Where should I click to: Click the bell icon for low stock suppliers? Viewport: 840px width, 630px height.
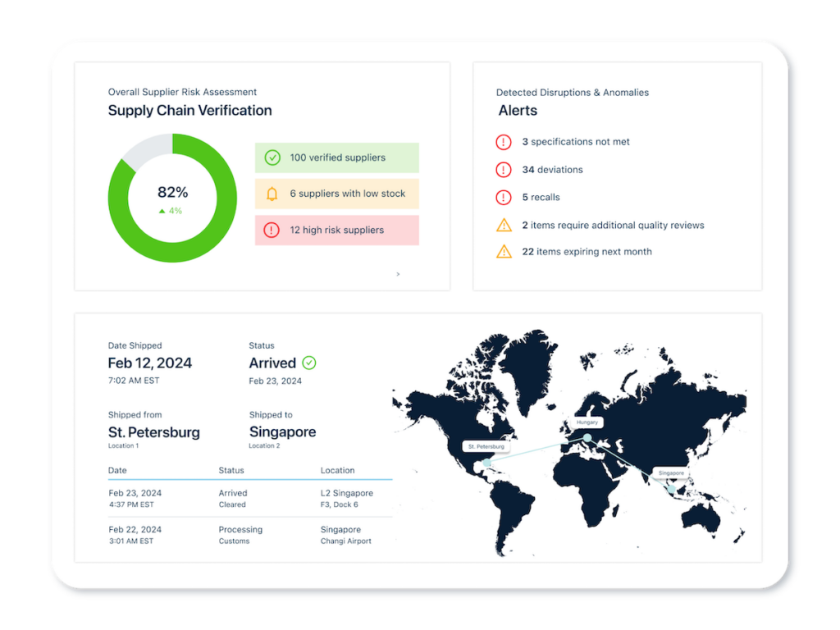click(271, 194)
